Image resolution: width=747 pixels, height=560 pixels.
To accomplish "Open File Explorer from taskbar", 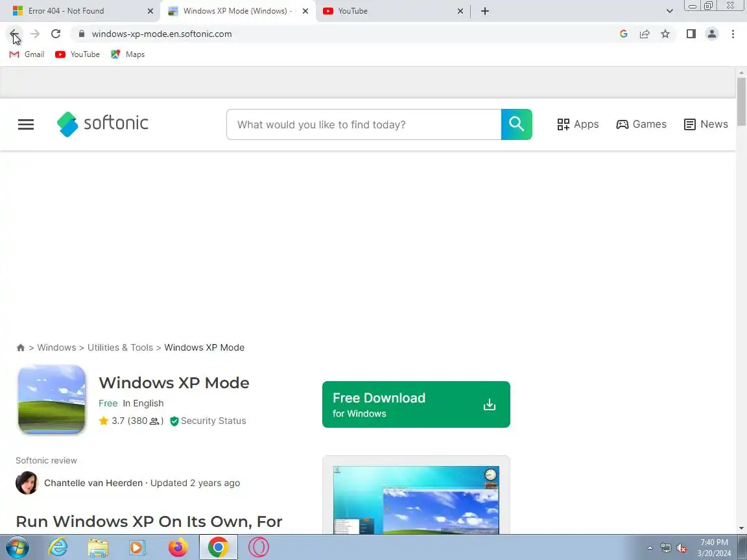I will [98, 548].
